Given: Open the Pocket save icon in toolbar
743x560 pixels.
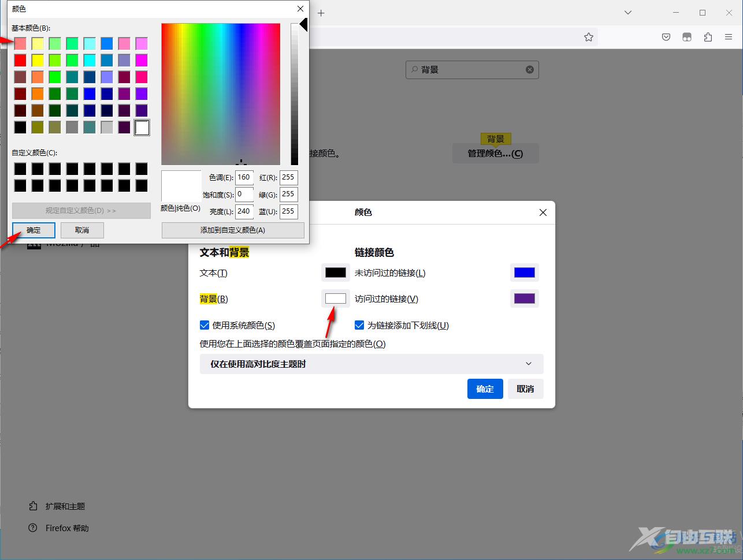Looking at the screenshot, I should click(x=666, y=37).
